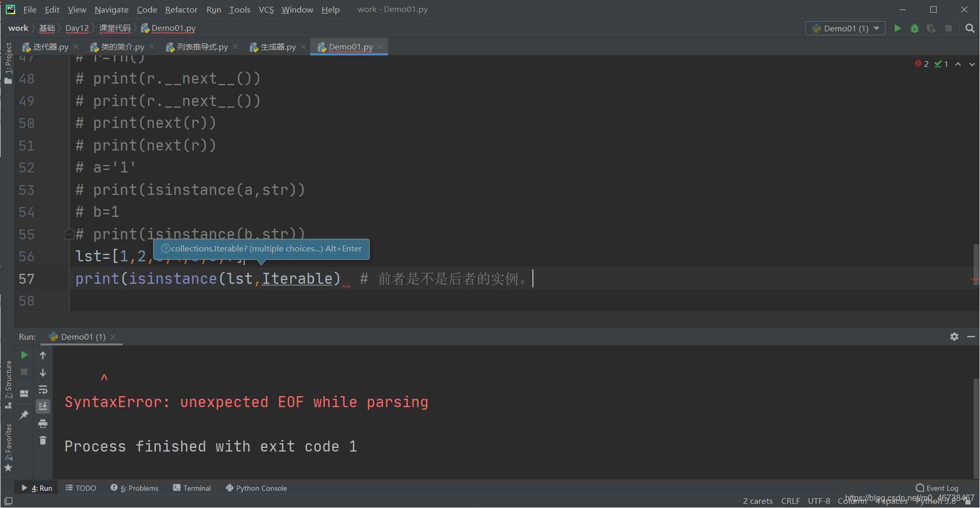Open Search Everywhere magnifier icon
980x508 pixels.
point(970,28)
